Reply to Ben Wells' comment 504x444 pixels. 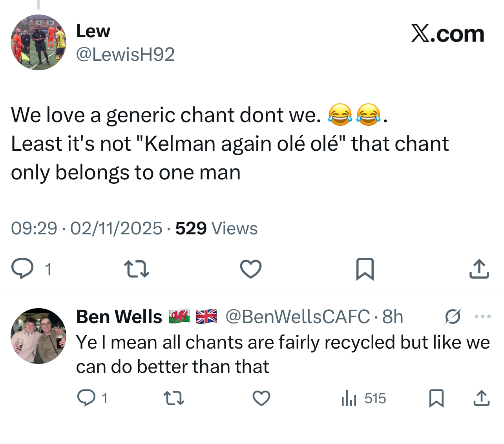point(86,398)
